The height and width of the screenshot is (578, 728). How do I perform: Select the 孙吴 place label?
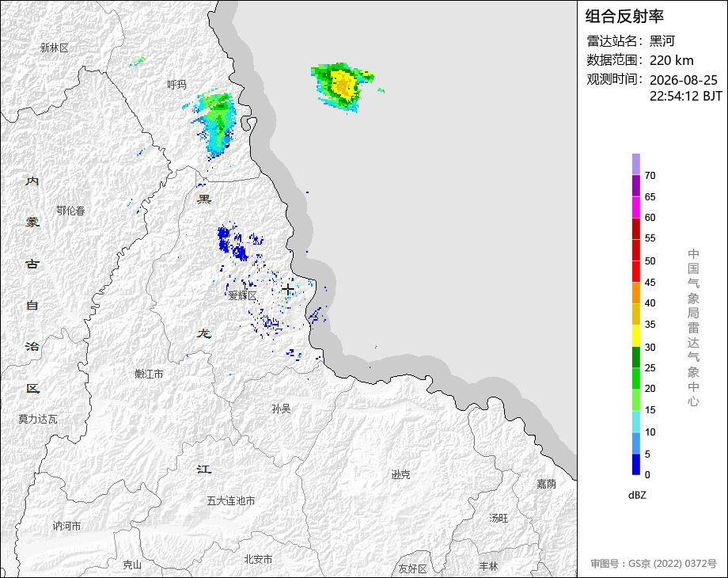[282, 409]
